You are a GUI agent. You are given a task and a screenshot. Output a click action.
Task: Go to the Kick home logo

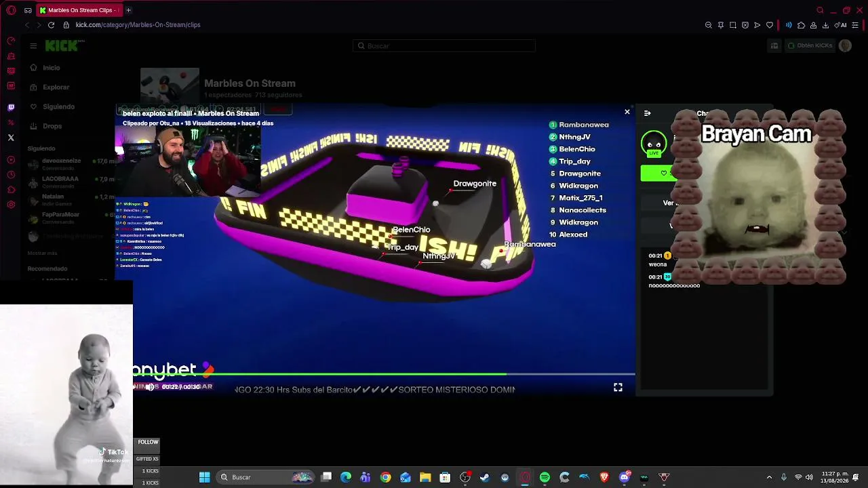(x=64, y=45)
